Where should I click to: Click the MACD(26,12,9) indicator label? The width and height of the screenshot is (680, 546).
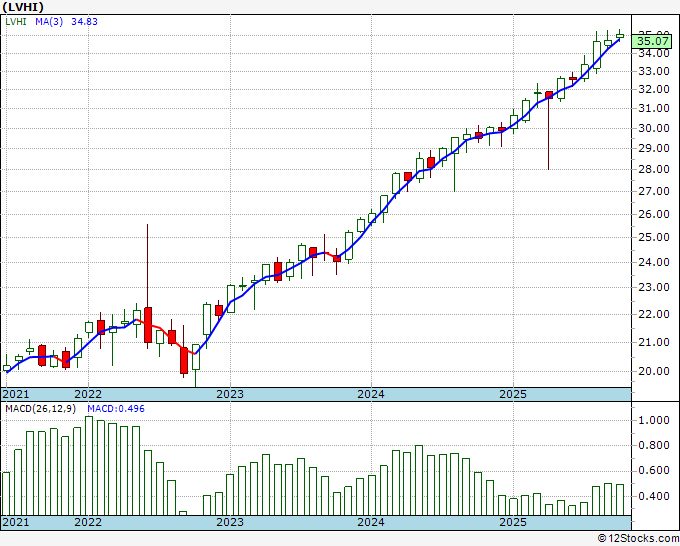pos(41,409)
